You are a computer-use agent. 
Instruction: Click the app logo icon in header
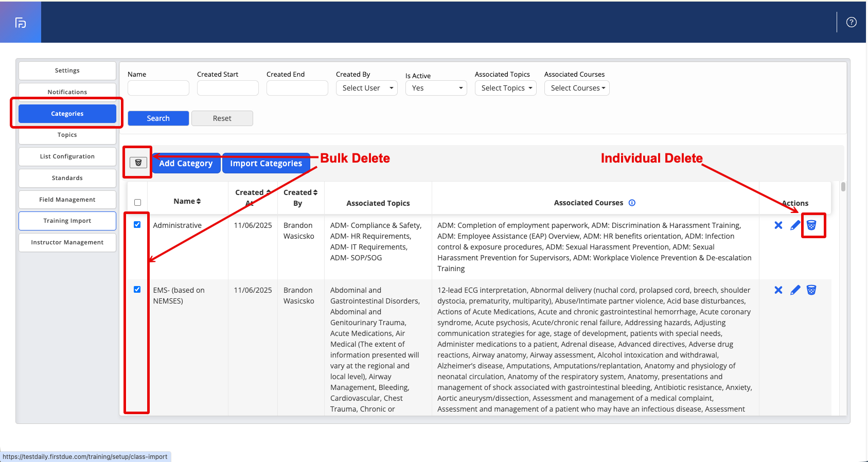tap(21, 23)
